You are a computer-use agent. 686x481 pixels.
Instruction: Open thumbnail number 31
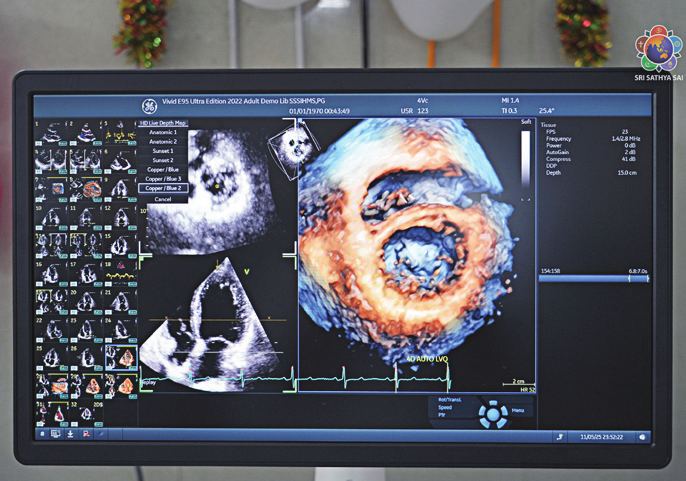(x=51, y=414)
